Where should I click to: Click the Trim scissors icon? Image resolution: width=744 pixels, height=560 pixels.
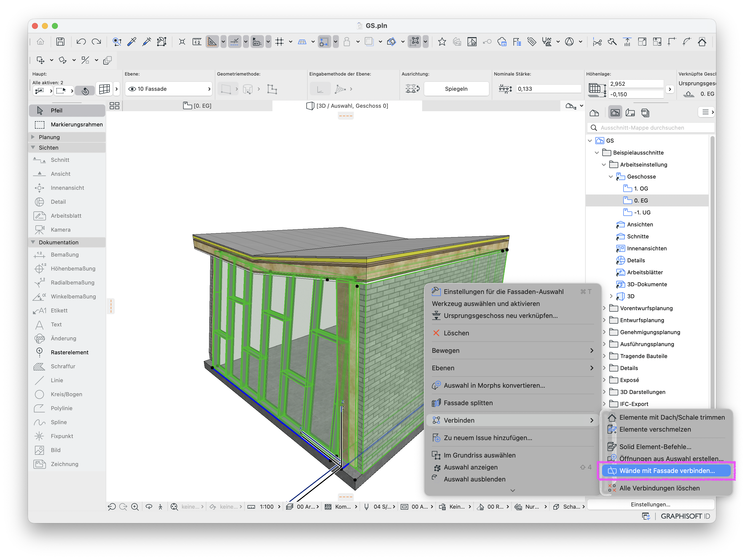tap(597, 42)
